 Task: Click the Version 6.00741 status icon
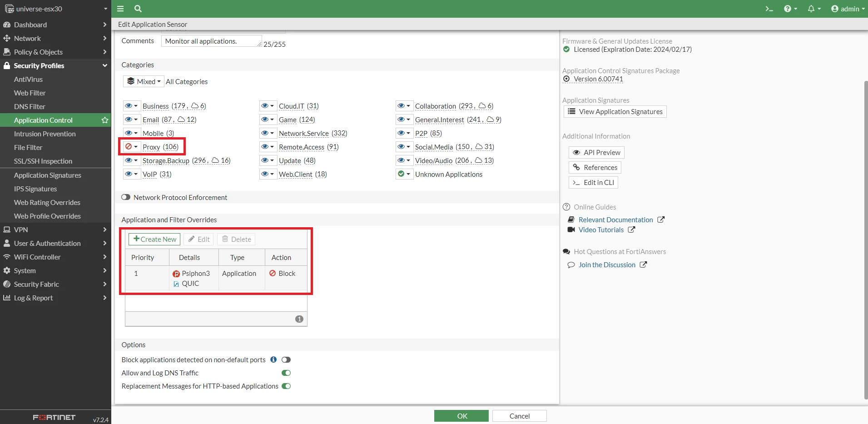tap(566, 79)
